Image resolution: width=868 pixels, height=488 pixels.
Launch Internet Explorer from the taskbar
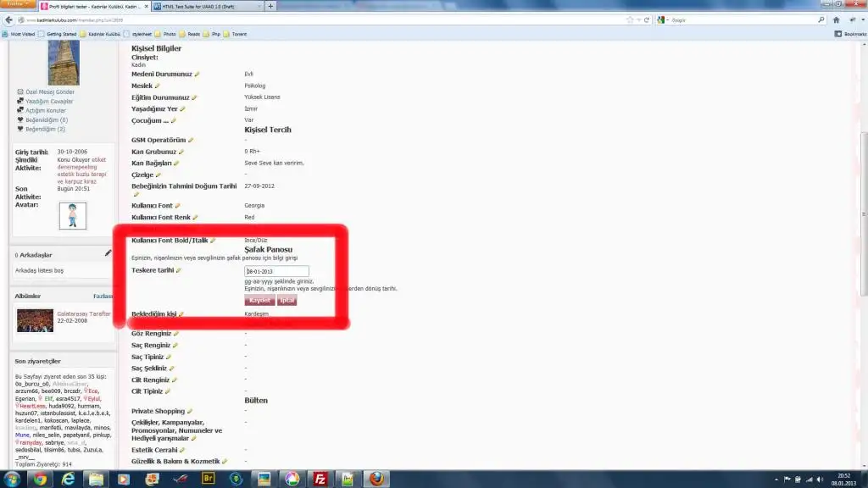tap(68, 479)
